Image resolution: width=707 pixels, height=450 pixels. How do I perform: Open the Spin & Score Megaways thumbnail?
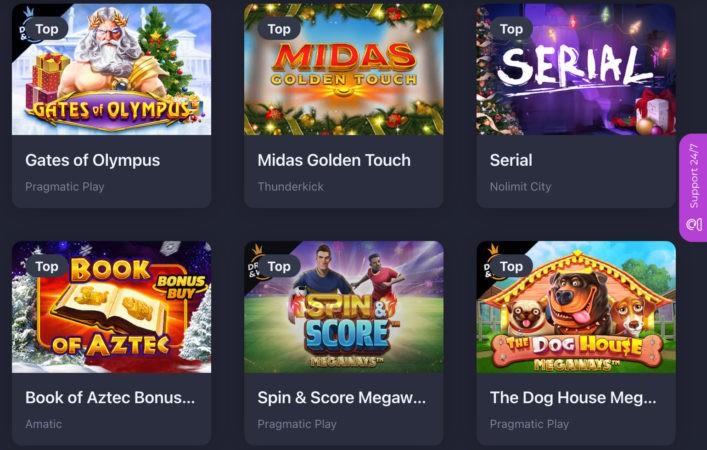[x=344, y=307]
